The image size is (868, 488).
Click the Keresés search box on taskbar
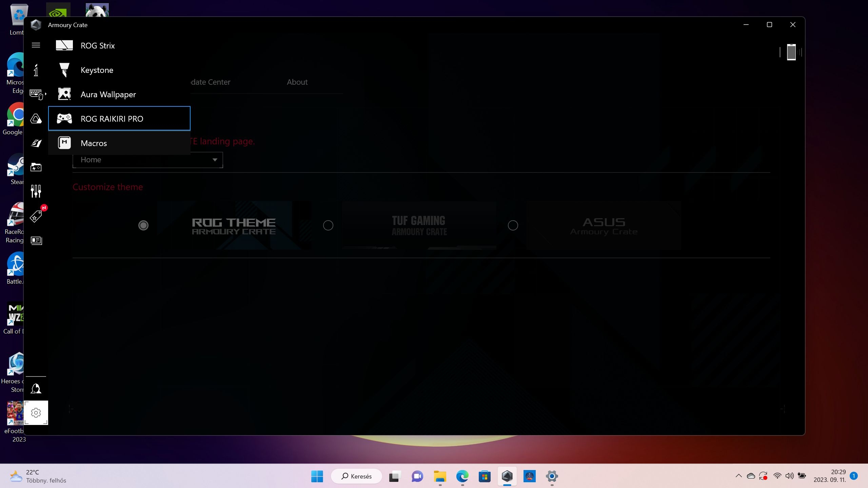click(x=356, y=476)
